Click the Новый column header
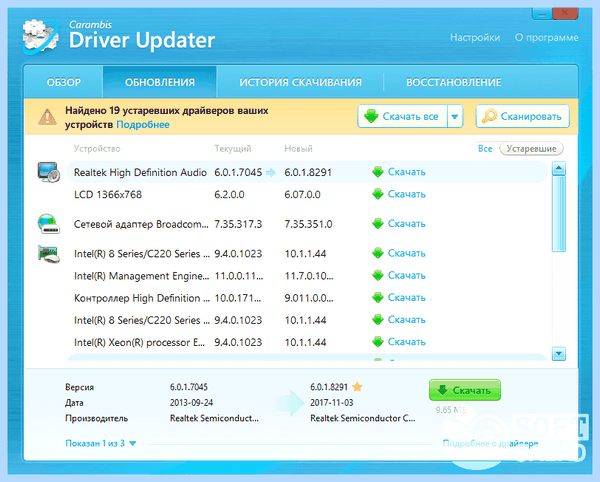The height and width of the screenshot is (482, 600). click(x=298, y=149)
